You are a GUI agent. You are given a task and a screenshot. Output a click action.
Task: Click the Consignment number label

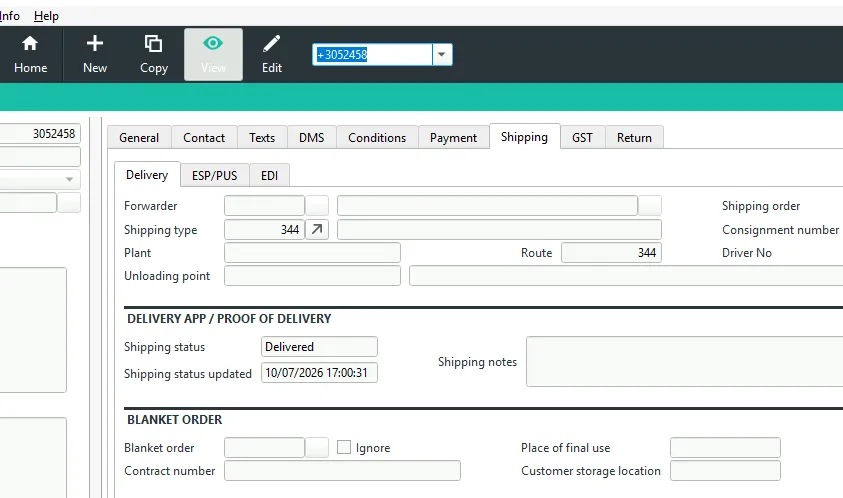[780, 230]
